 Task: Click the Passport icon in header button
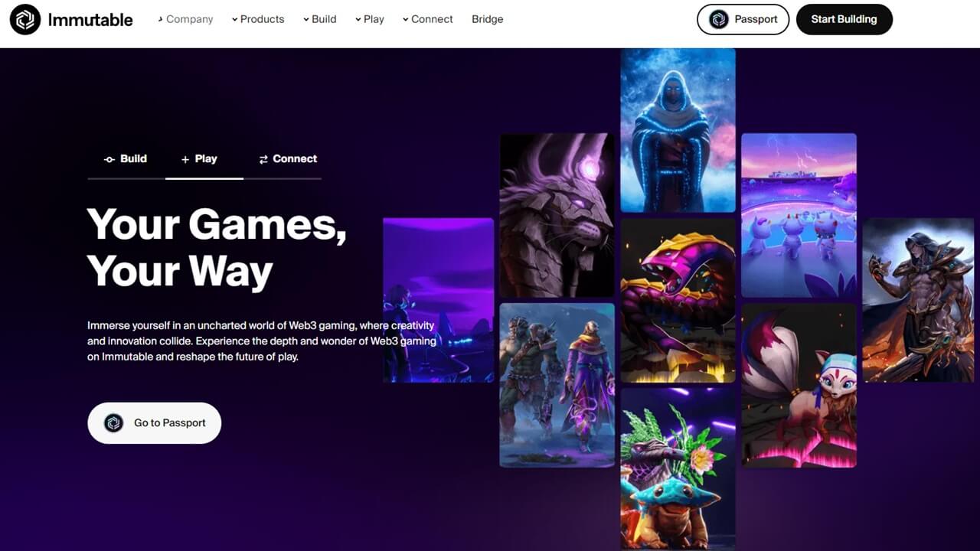(x=719, y=20)
